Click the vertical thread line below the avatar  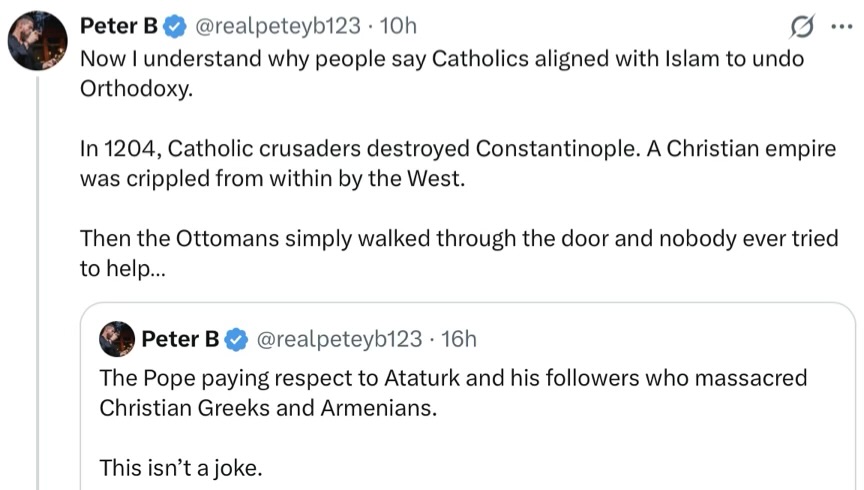(x=38, y=300)
